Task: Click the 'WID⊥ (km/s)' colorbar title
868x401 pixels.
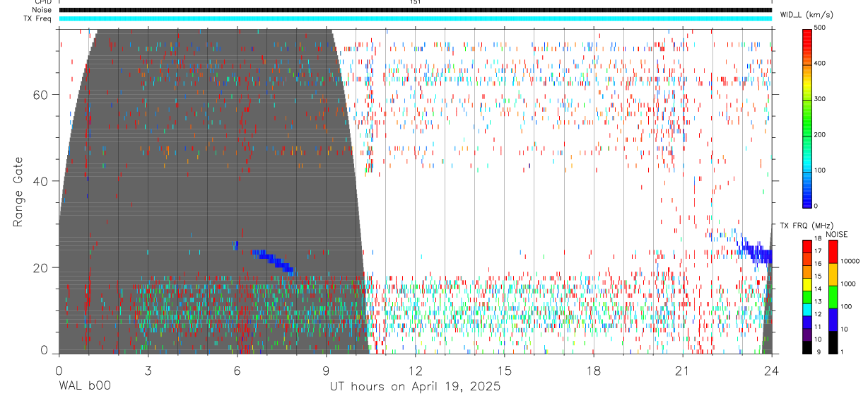Action: [x=807, y=14]
